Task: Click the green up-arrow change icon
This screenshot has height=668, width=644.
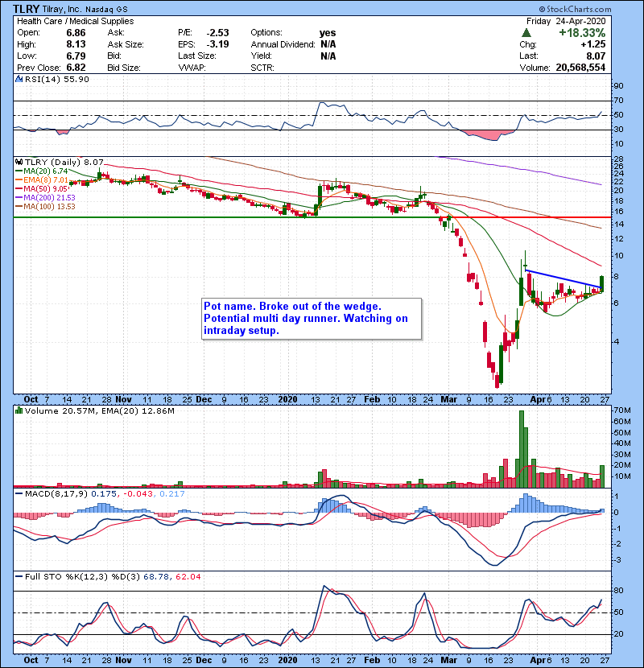Action: [x=526, y=33]
